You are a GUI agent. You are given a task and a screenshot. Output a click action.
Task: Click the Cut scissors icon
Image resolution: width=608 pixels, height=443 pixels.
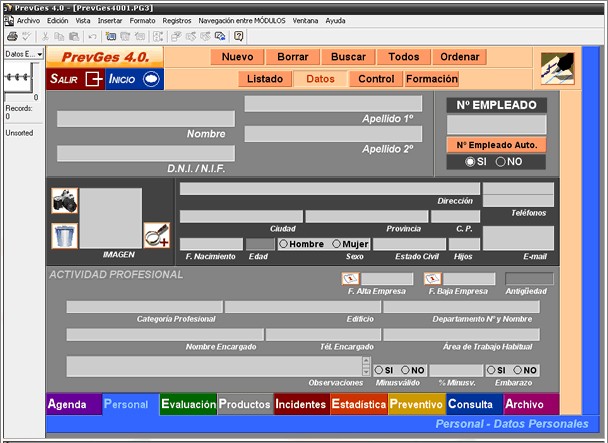(45, 36)
